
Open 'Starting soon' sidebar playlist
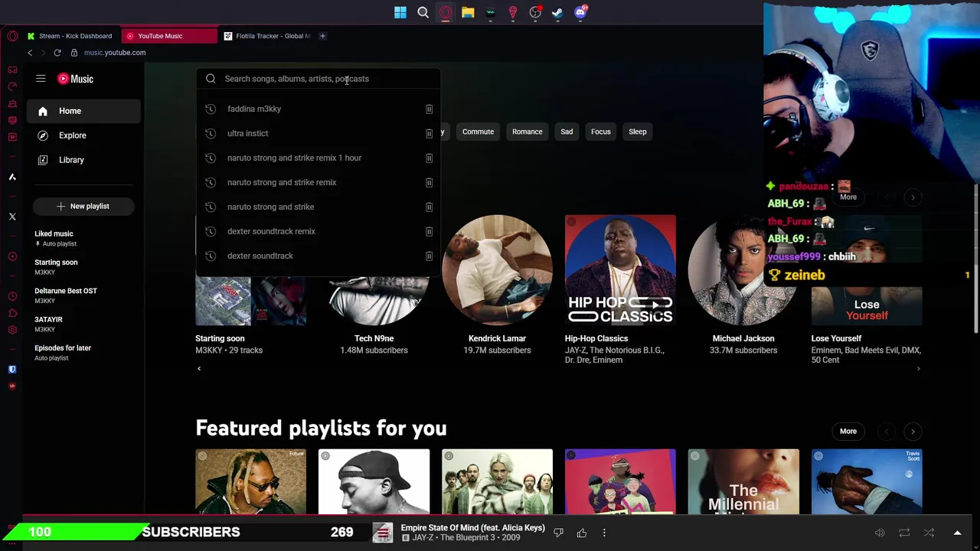point(84,267)
